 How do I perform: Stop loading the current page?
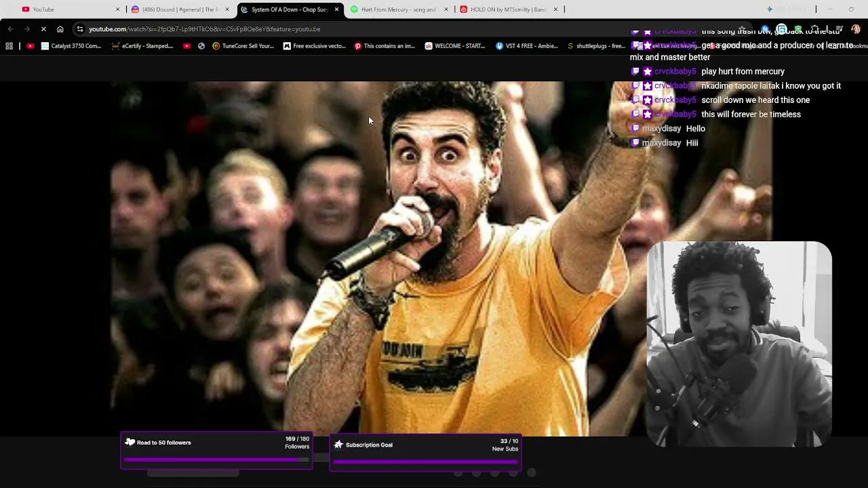pyautogui.click(x=43, y=29)
